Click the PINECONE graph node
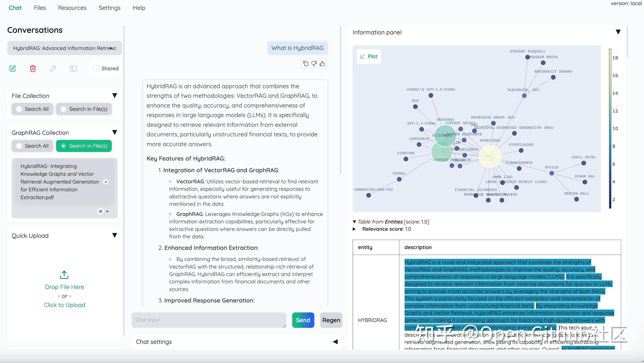Image resolution: width=644 pixels, height=363 pixels. (406, 159)
